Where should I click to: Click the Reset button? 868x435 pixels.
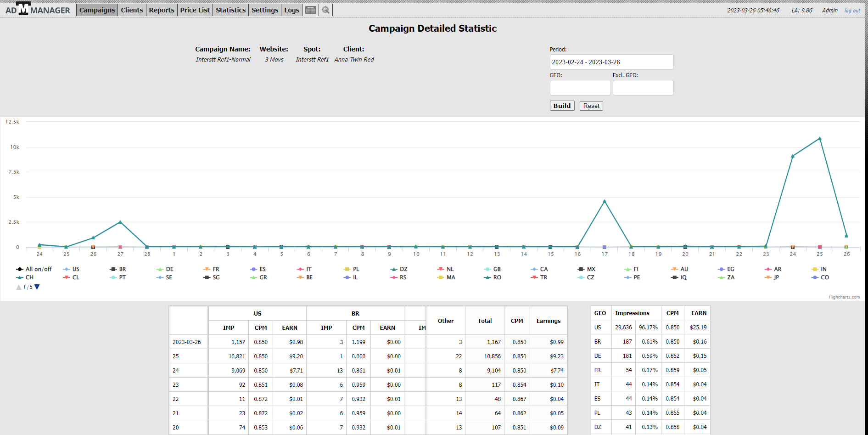point(591,106)
